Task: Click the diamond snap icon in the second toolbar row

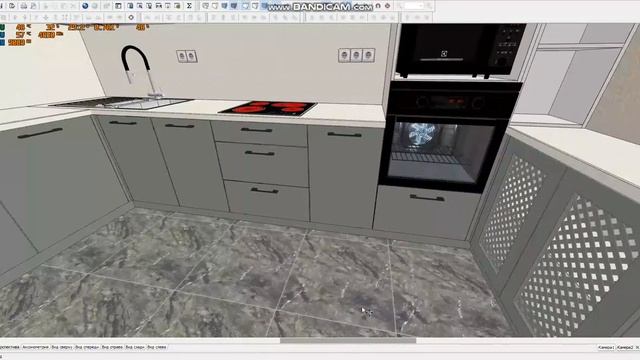Action: pos(131,18)
